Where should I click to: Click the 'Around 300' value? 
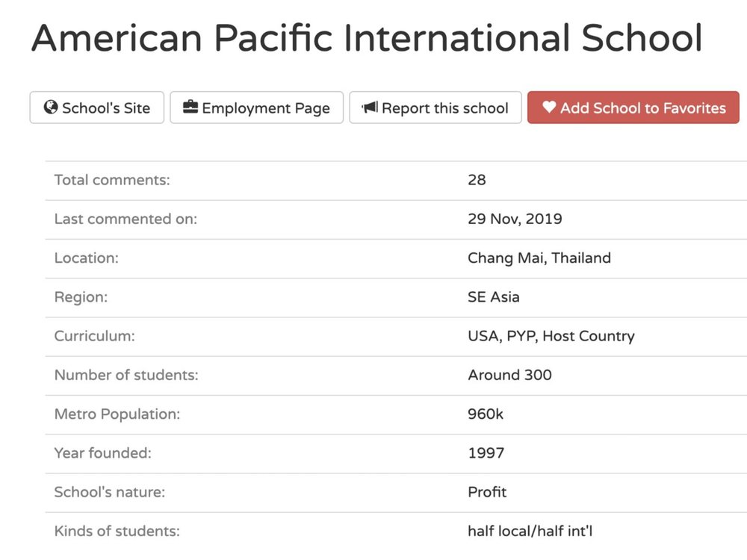(509, 376)
